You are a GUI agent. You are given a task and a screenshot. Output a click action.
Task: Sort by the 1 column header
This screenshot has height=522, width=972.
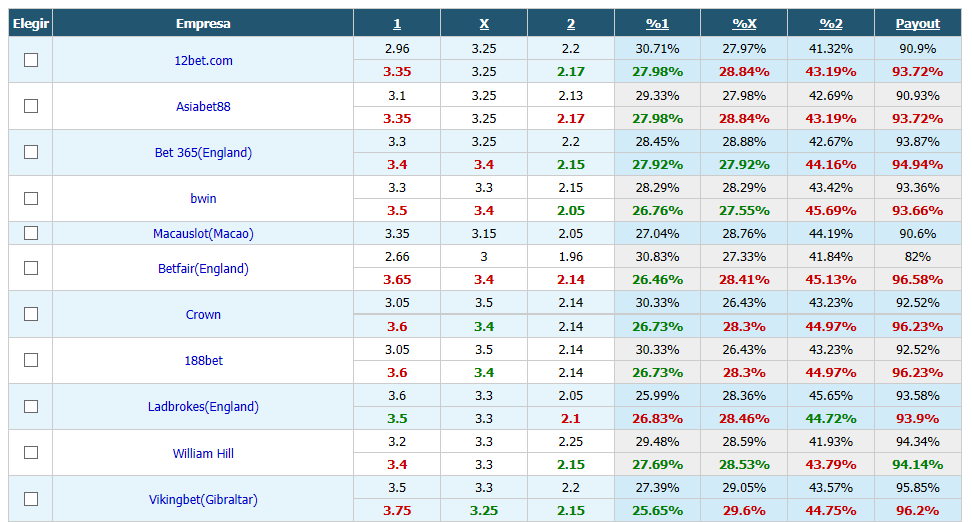coord(397,24)
